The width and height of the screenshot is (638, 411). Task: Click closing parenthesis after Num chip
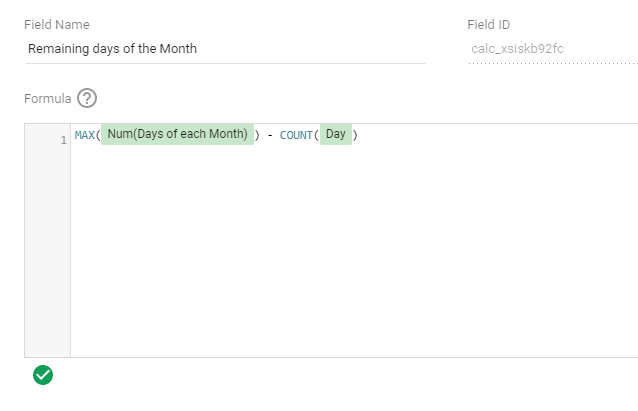[257, 135]
